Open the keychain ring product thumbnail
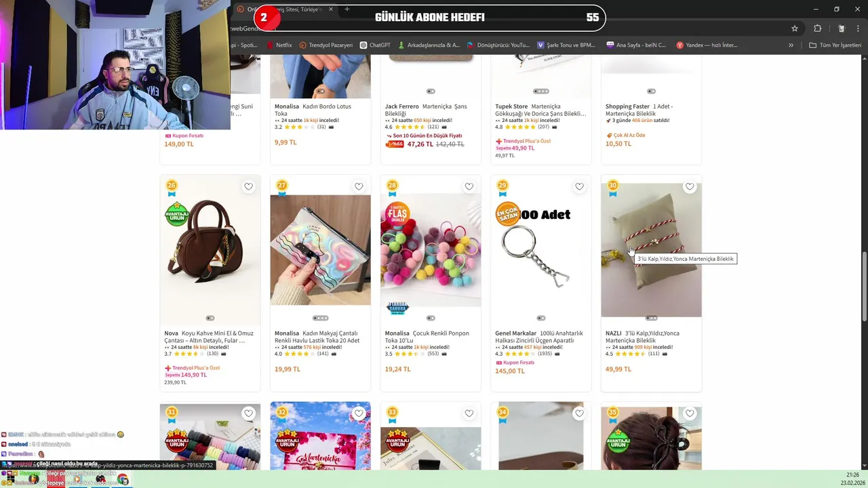This screenshot has height=488, width=868. [x=540, y=249]
